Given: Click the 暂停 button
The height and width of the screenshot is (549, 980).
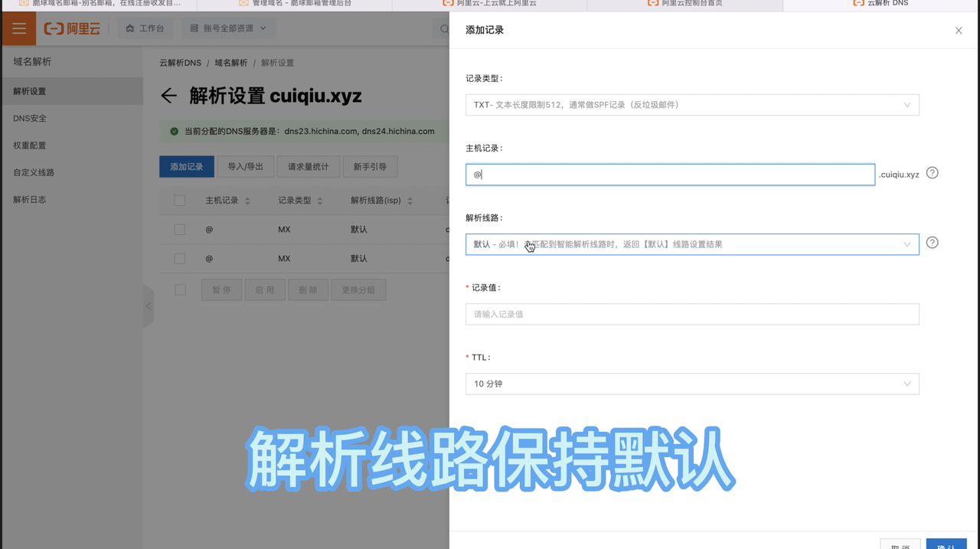Looking at the screenshot, I should coord(221,290).
